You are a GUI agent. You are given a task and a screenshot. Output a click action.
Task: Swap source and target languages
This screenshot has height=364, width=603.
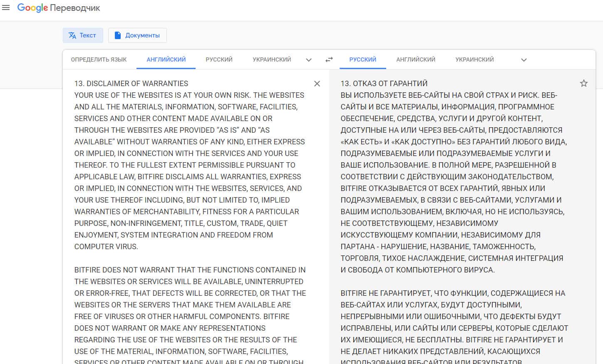(x=329, y=59)
